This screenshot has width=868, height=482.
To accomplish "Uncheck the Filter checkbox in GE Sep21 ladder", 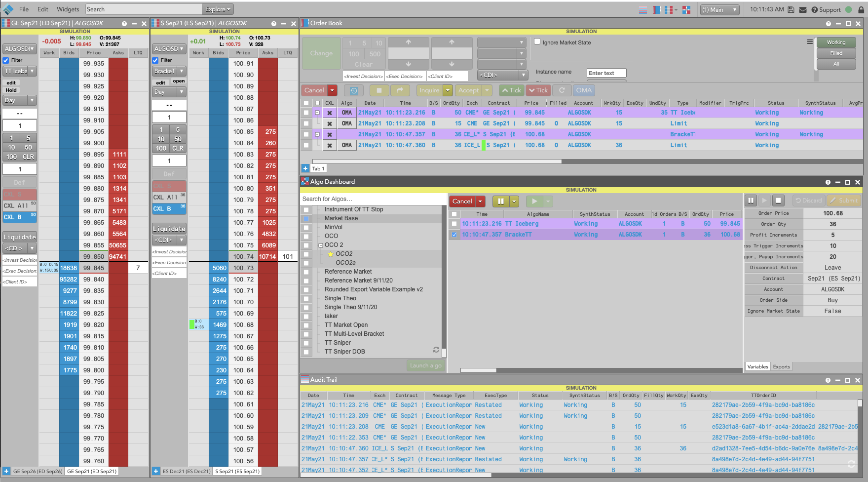I will [6, 60].
